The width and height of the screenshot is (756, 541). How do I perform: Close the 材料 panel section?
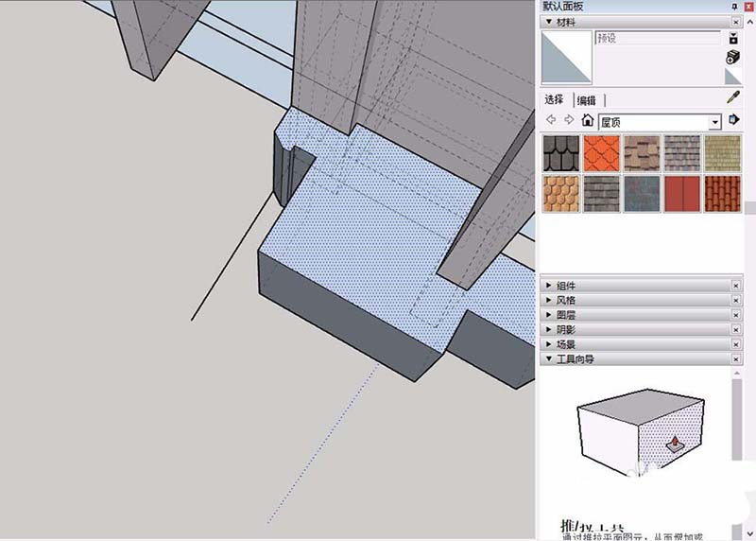point(736,22)
